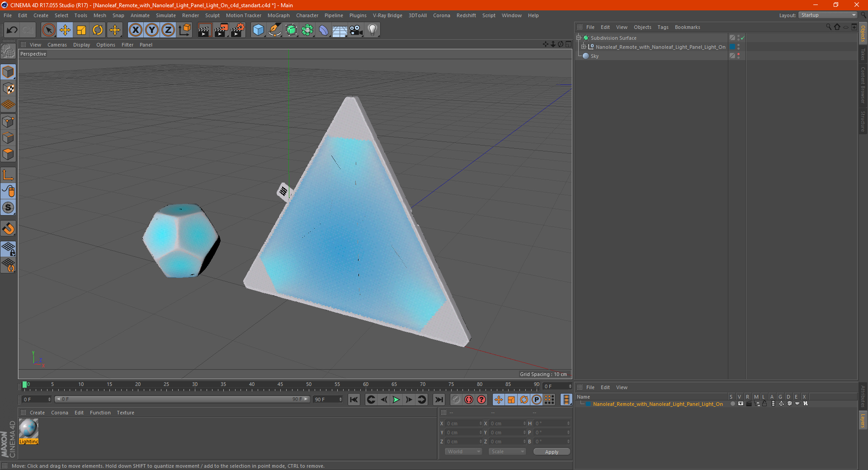Select the Sky object

pyautogui.click(x=594, y=56)
